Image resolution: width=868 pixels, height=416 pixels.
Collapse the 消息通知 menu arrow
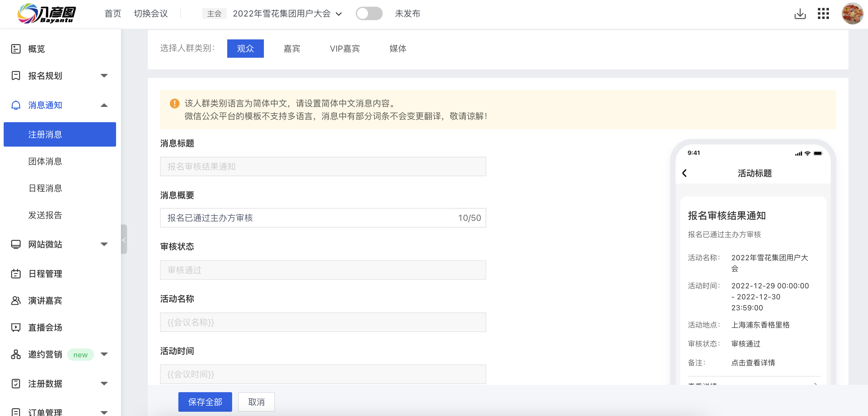(x=104, y=105)
